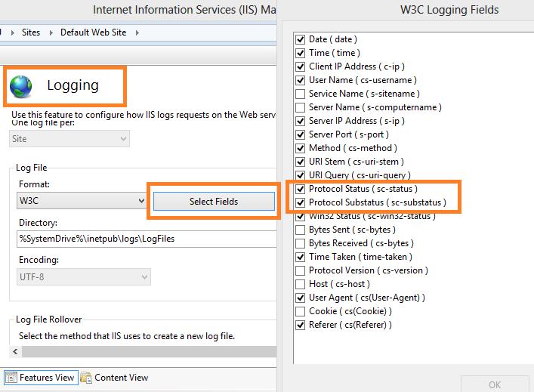Image resolution: width=534 pixels, height=392 pixels.
Task: Click the Features View tab icon
Action: (11, 378)
